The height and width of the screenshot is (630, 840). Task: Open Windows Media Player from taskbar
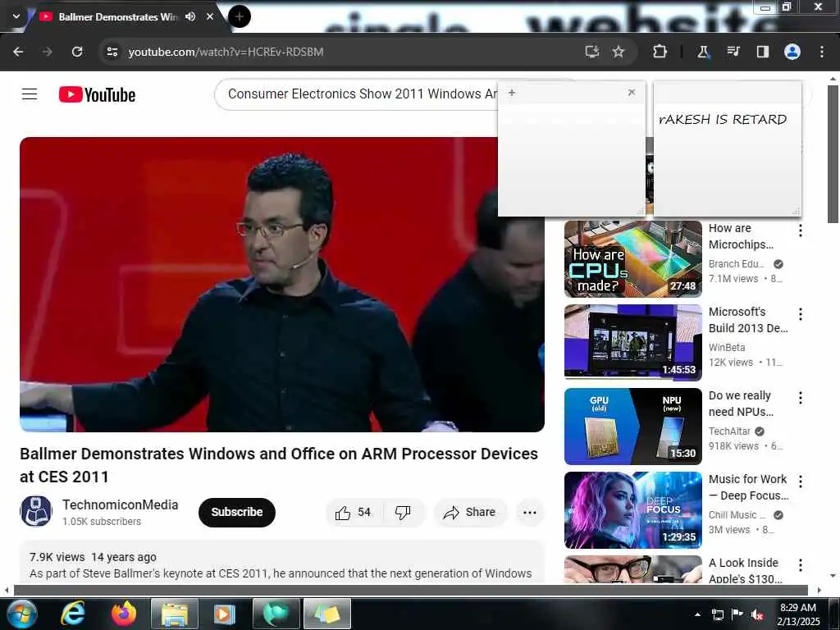(225, 614)
